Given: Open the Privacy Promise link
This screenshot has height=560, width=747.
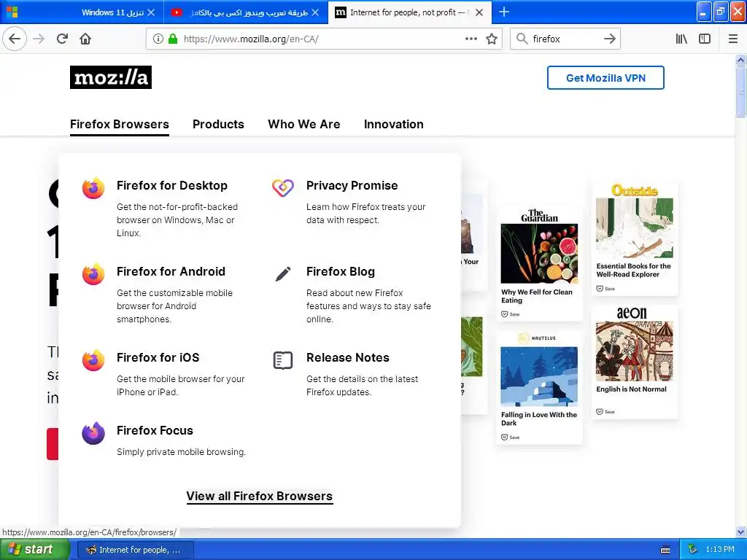Looking at the screenshot, I should [352, 185].
